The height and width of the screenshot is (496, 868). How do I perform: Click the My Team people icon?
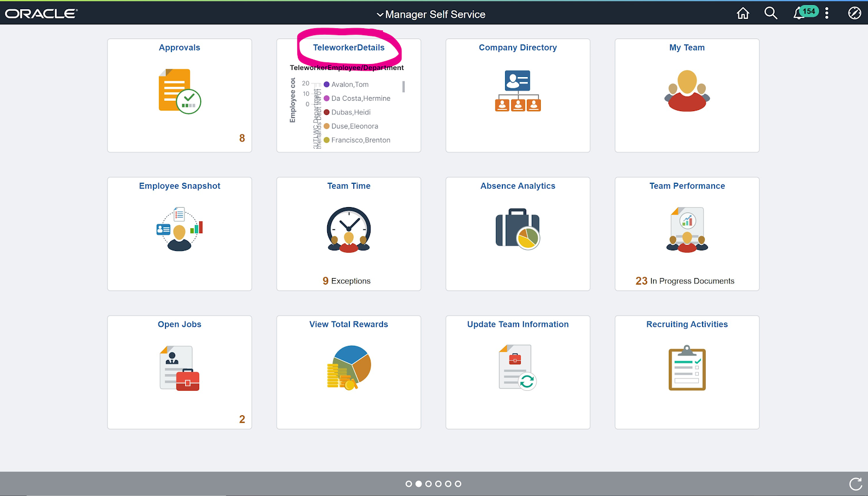pos(687,91)
